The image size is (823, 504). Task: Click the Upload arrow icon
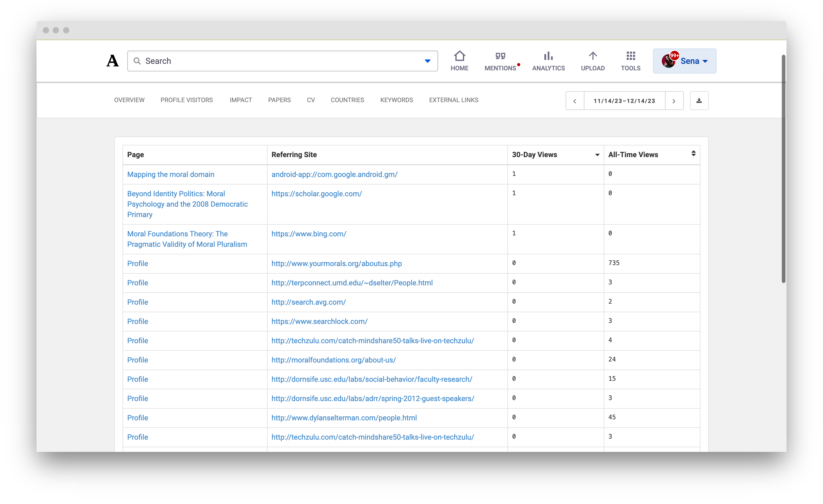pyautogui.click(x=592, y=56)
